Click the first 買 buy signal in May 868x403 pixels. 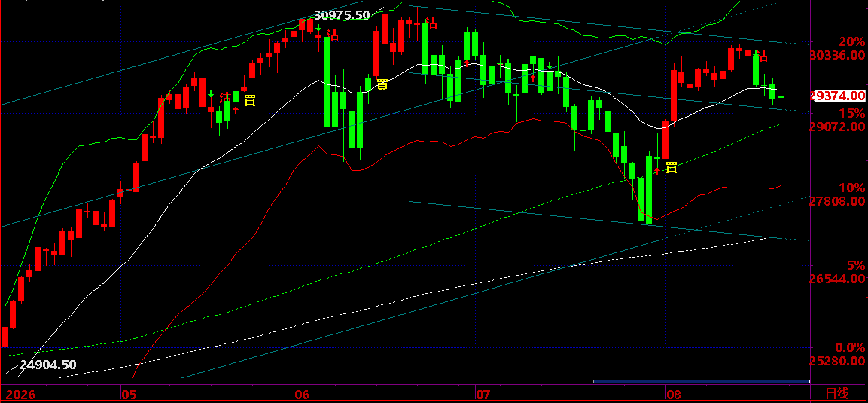point(250,100)
